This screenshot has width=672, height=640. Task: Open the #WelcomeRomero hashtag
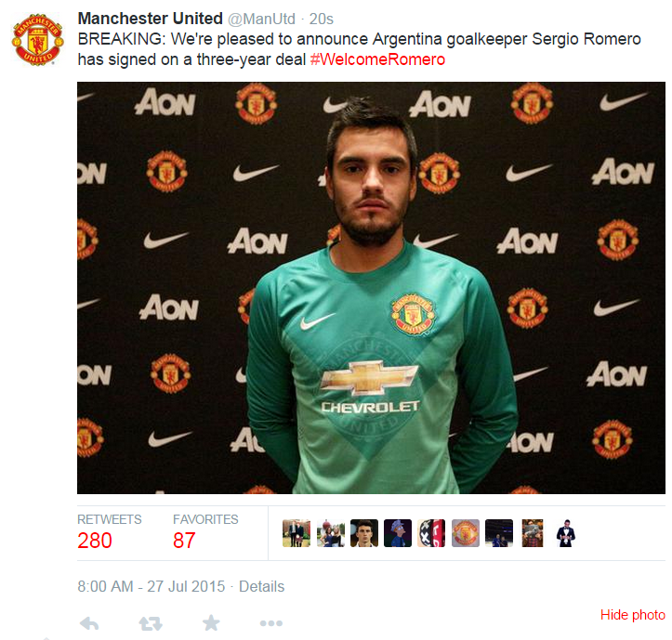(377, 59)
